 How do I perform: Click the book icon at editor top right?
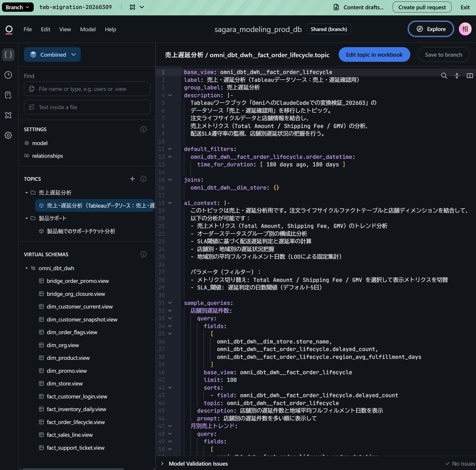tap(470, 76)
